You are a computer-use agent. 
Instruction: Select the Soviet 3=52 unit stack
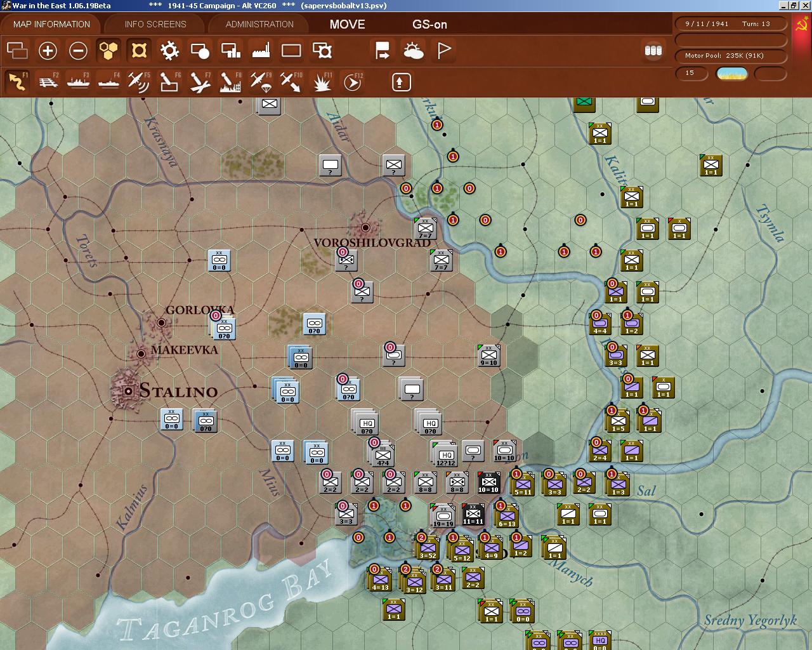tap(427, 548)
